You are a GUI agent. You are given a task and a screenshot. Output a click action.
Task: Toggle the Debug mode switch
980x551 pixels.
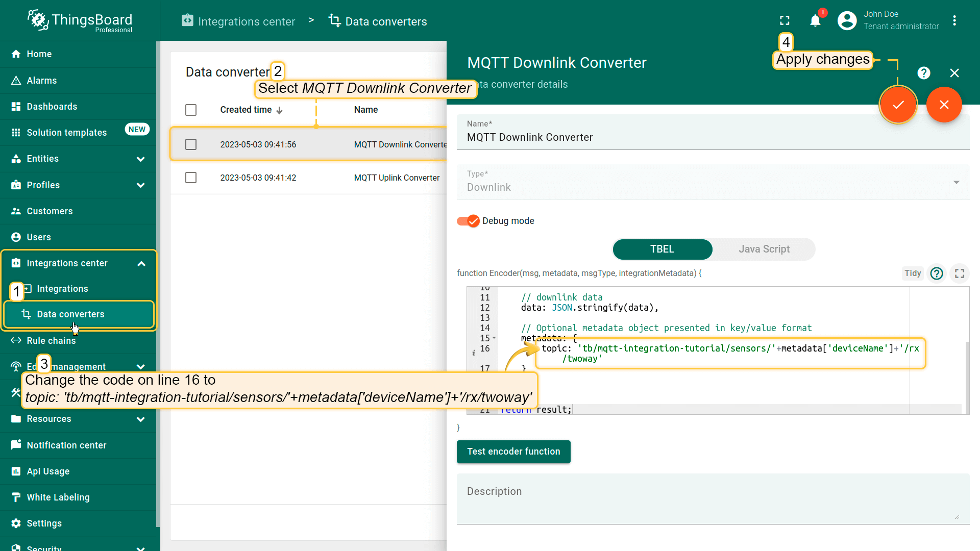[468, 221]
